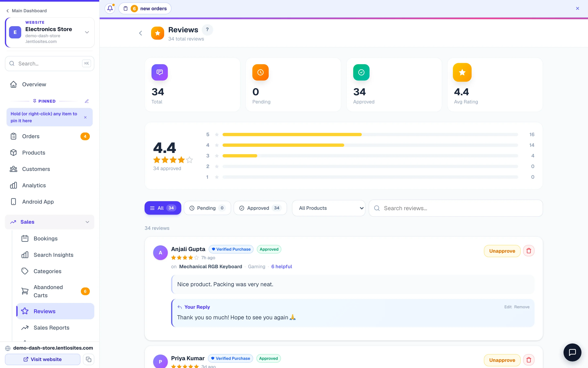This screenshot has width=588, height=368.
Task: Focus the sidebar Search box
Action: (x=50, y=64)
